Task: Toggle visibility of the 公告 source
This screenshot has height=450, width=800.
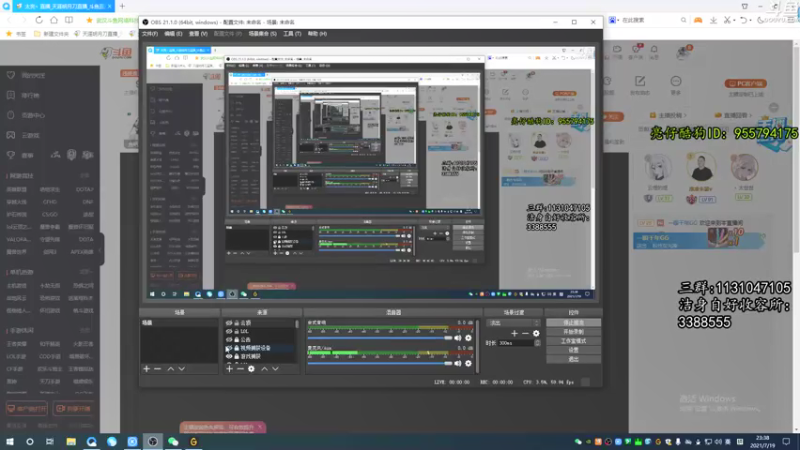Action: click(229, 339)
